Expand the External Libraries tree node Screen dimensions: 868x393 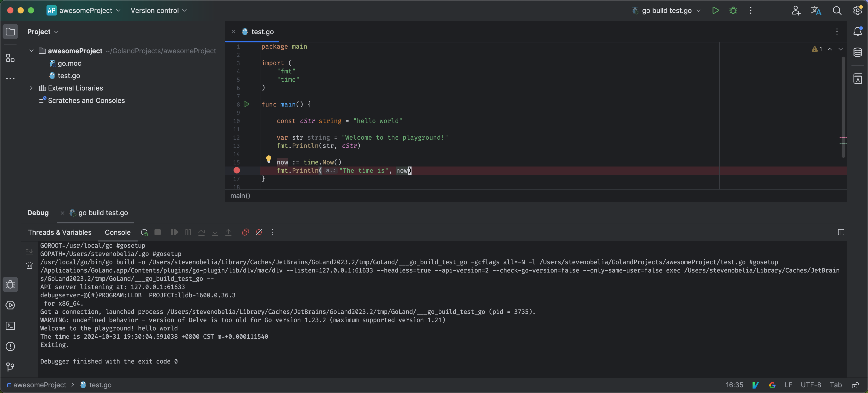point(31,88)
